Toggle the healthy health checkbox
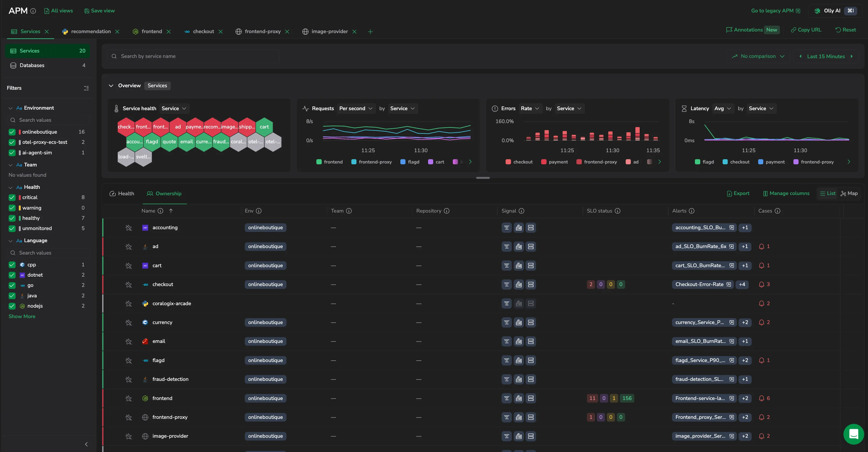Image resolution: width=868 pixels, height=452 pixels. pos(12,218)
